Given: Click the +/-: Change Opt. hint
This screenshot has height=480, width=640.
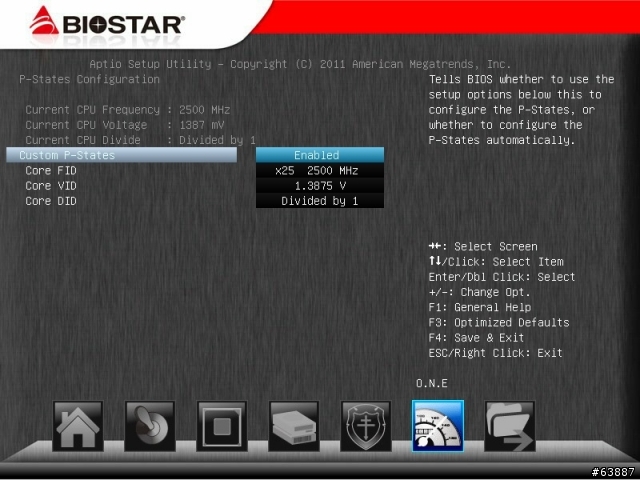Looking at the screenshot, I should (479, 292).
